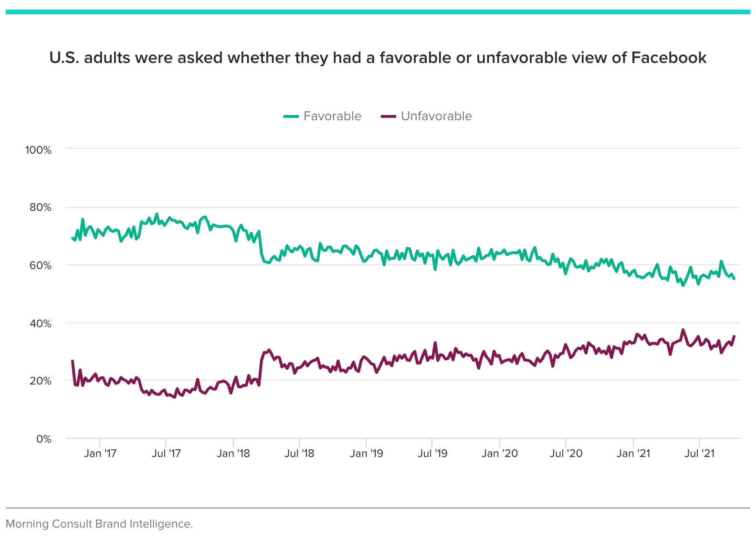Click the green Favorable legend color marker
Screen dimensions: 756x540
[x=291, y=116]
